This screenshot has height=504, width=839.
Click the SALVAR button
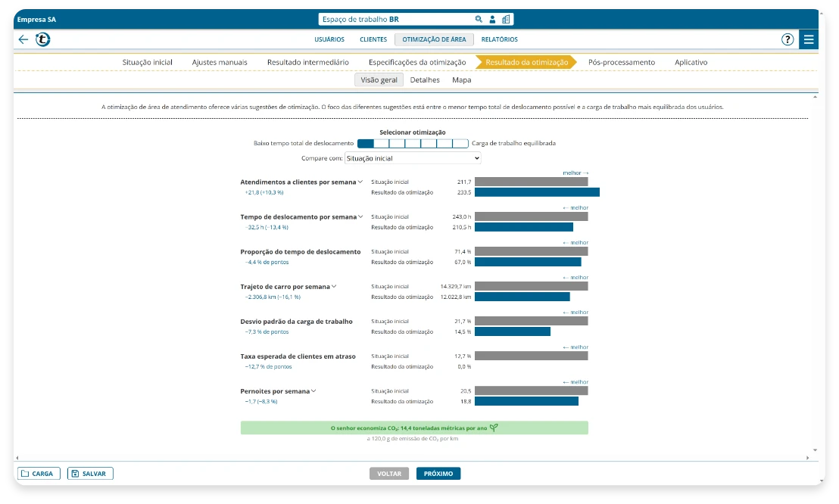(90, 474)
